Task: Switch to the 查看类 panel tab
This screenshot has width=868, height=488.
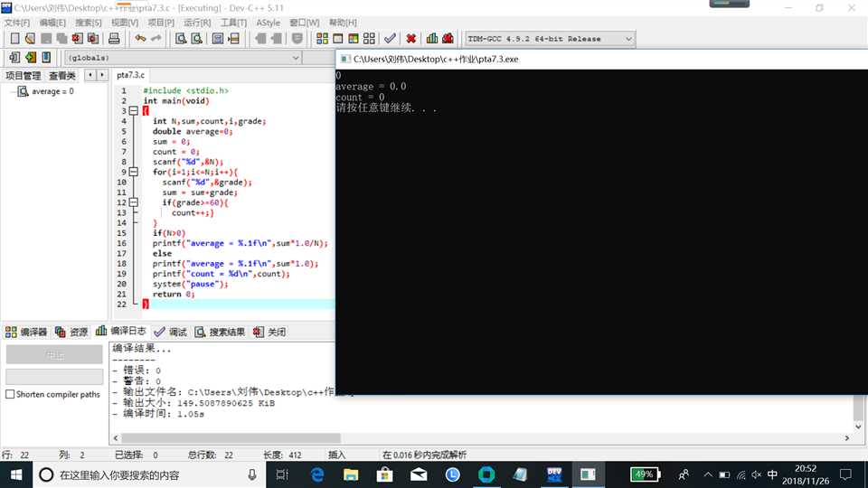Action: 62,75
